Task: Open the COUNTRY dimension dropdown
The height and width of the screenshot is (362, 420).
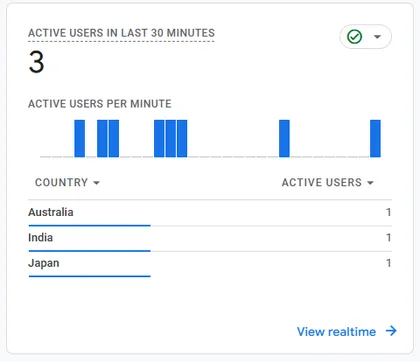Action: click(67, 182)
